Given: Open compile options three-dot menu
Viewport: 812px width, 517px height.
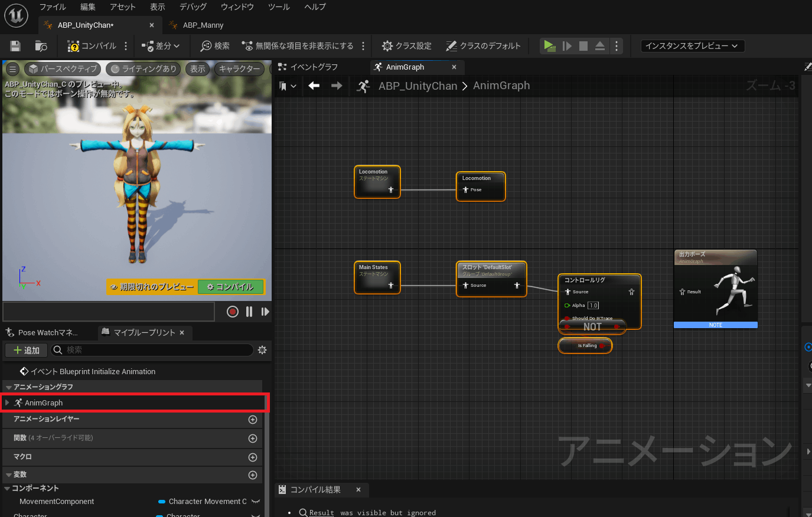Looking at the screenshot, I should 125,46.
